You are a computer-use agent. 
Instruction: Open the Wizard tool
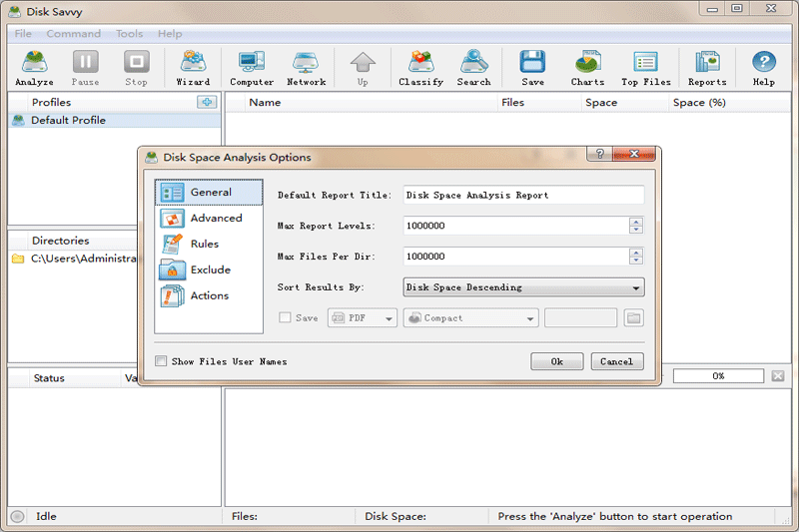pyautogui.click(x=193, y=68)
